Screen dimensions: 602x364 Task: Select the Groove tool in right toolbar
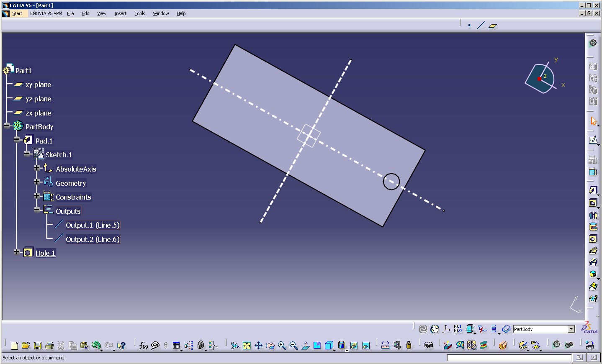[x=593, y=227]
